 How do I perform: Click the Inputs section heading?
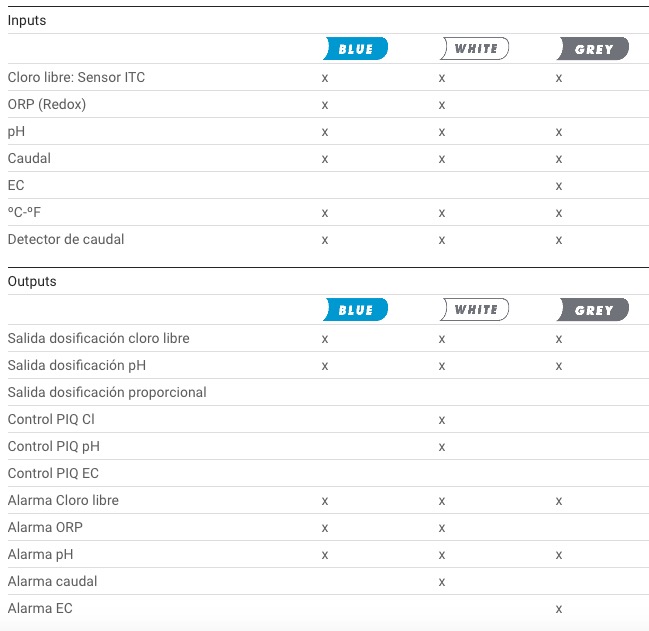[x=27, y=20]
